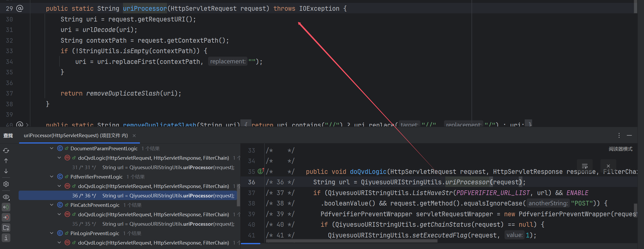Open find results settings gear icon
This screenshot has height=249, width=644.
6,184
